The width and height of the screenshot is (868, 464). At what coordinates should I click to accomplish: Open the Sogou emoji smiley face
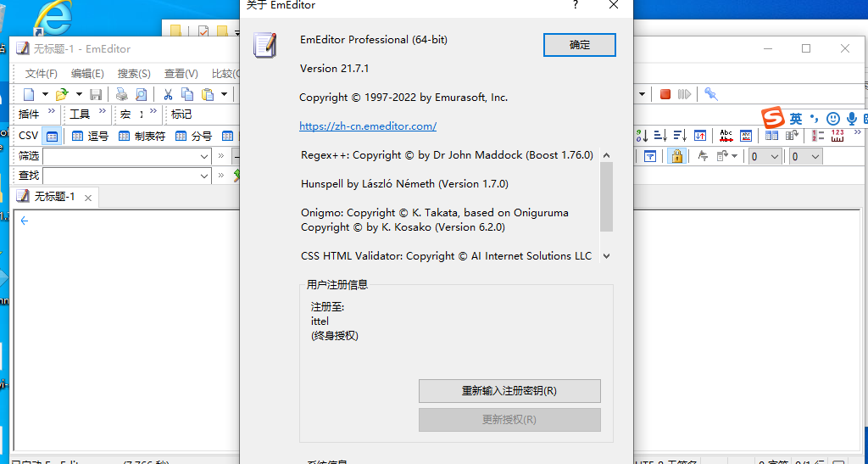click(832, 119)
